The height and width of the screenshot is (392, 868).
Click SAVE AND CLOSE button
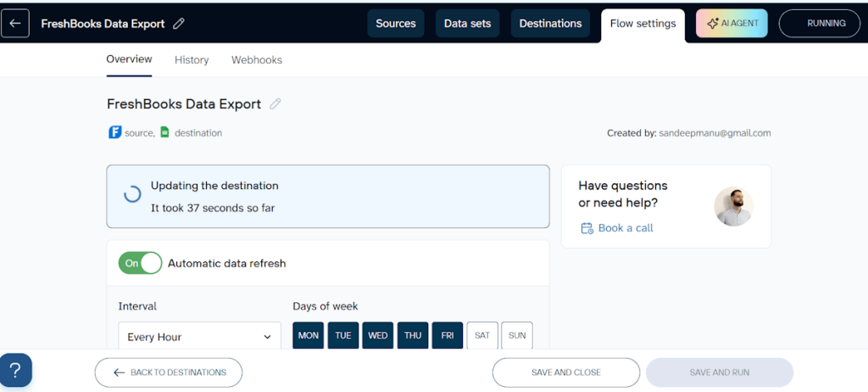565,372
